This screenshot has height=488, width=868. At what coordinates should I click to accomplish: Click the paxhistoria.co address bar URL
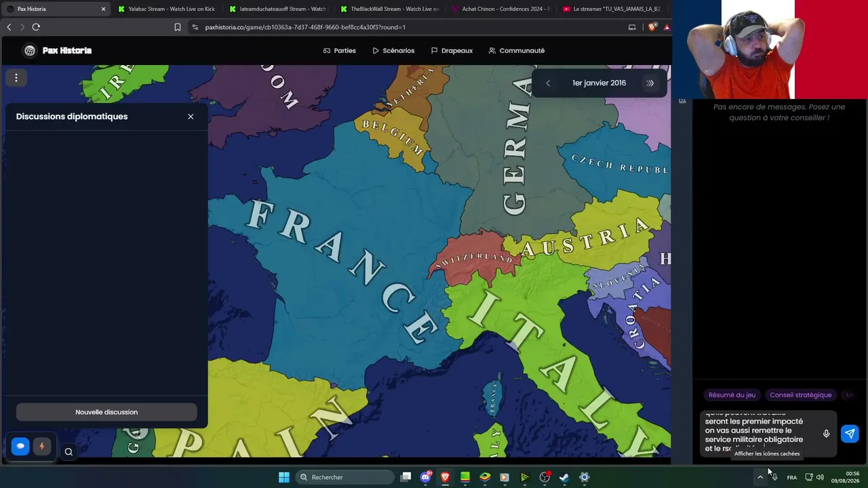click(x=305, y=27)
